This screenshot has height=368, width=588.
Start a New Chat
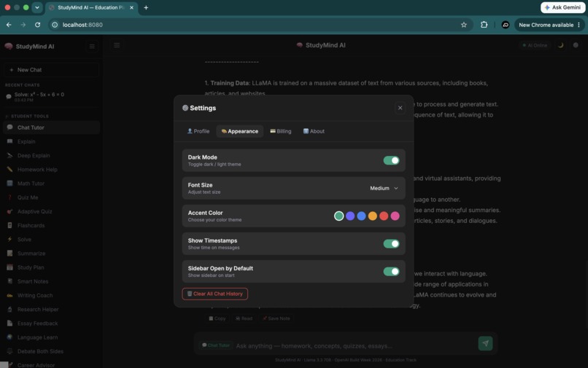click(x=51, y=70)
